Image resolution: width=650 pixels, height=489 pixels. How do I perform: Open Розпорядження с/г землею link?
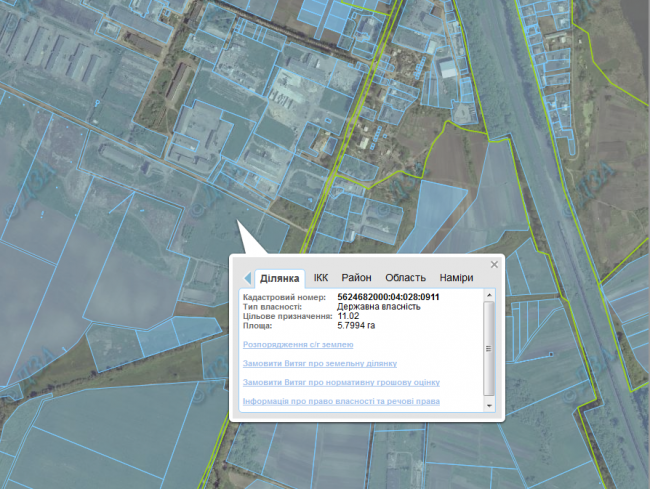click(x=298, y=344)
